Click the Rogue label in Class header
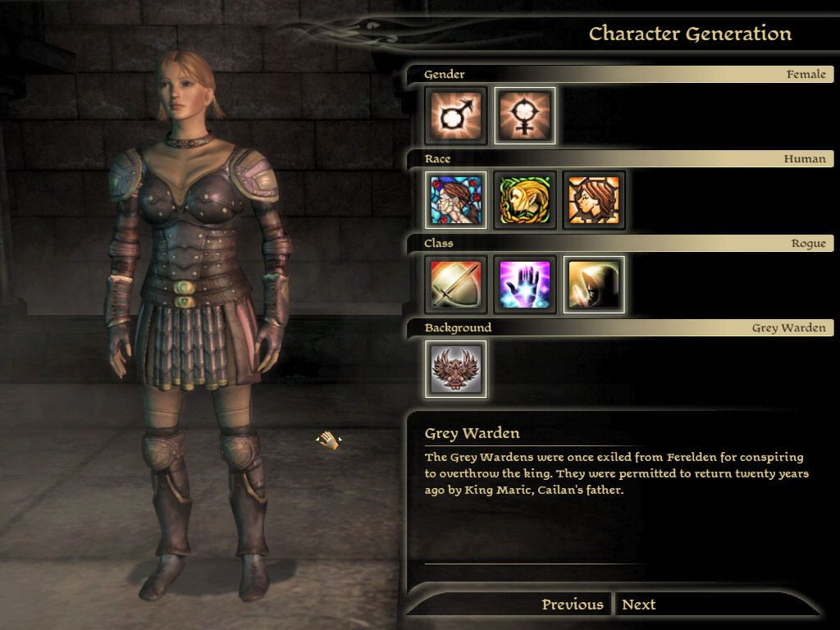 click(x=808, y=243)
